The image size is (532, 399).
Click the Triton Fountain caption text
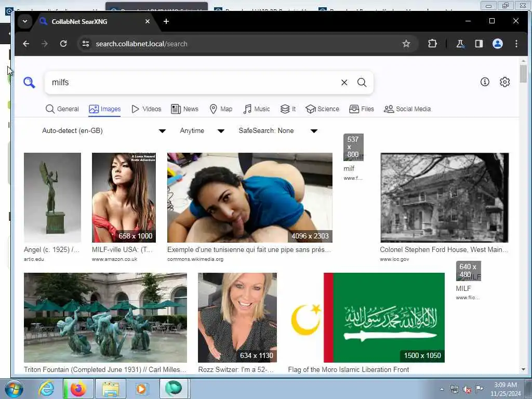105,369
